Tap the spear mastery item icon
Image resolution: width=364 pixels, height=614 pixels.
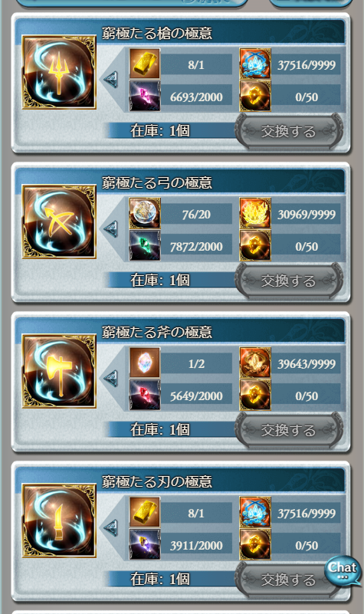[59, 72]
